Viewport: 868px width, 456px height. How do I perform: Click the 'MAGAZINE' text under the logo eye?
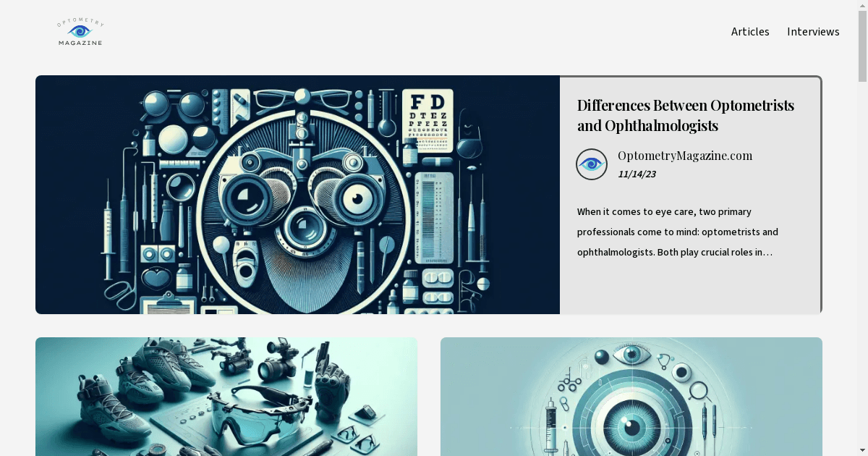[80, 42]
